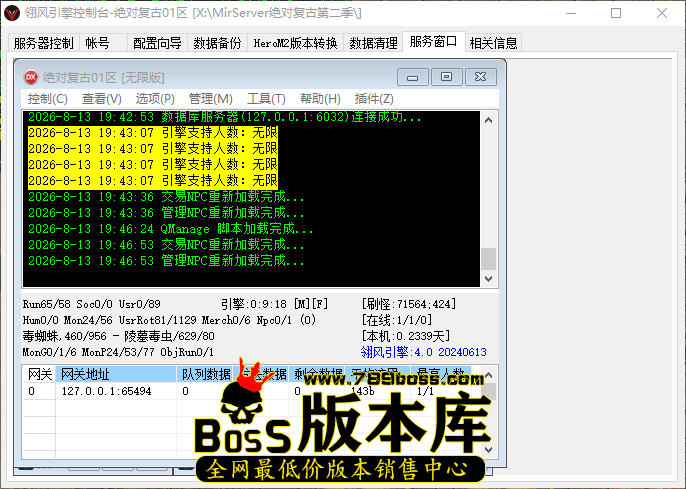Click the 翎风引擎:4.0 20240613 version link
Screen dimensions: 686x489
click(x=424, y=352)
